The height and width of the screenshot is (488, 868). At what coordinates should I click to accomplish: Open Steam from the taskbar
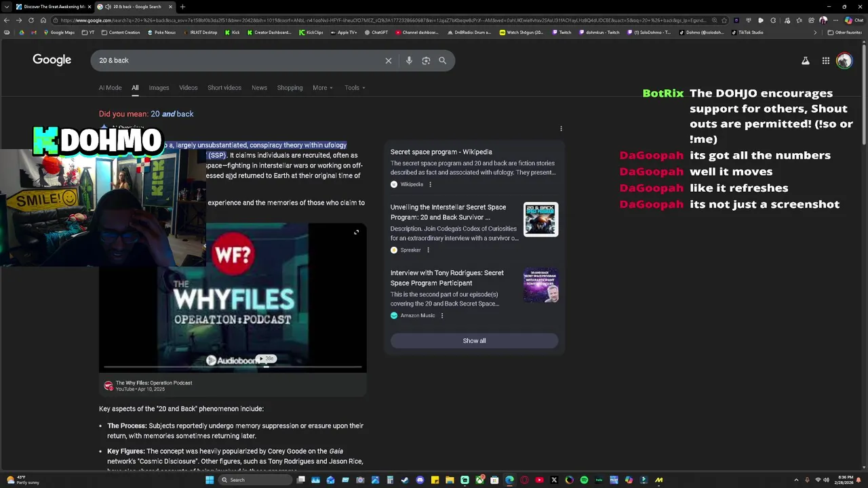point(405,480)
